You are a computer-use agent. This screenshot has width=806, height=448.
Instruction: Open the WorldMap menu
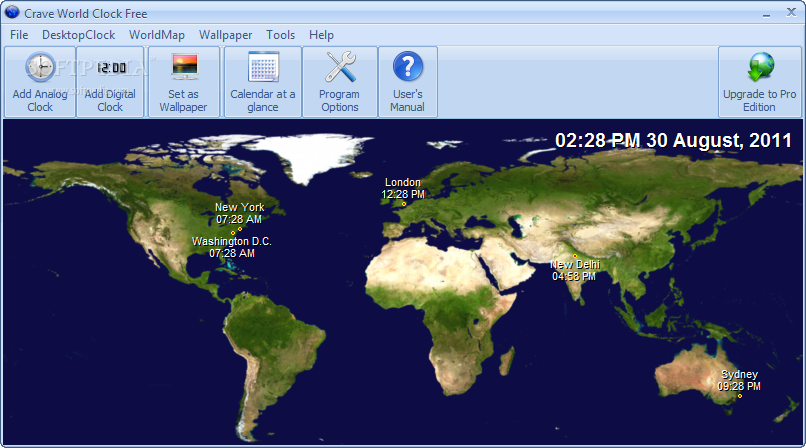coord(157,35)
